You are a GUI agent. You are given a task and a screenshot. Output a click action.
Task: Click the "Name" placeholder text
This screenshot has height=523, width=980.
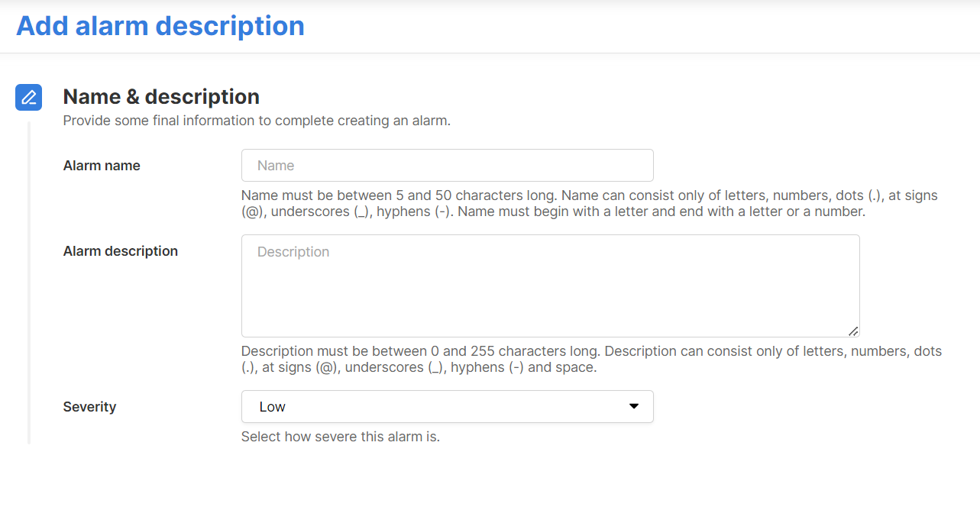(276, 166)
